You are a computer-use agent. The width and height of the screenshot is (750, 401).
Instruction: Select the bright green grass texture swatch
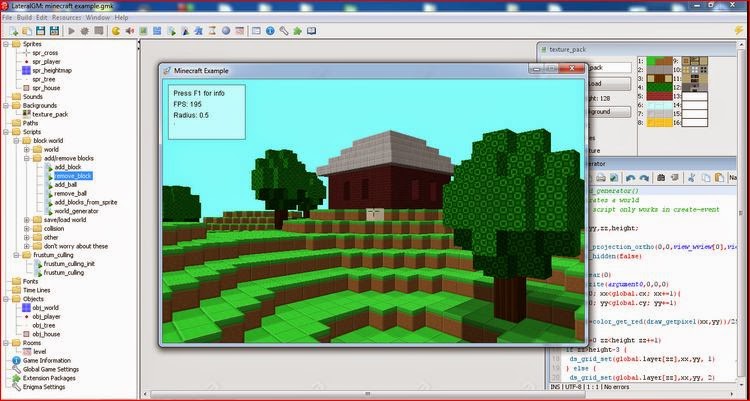[x=652, y=61]
